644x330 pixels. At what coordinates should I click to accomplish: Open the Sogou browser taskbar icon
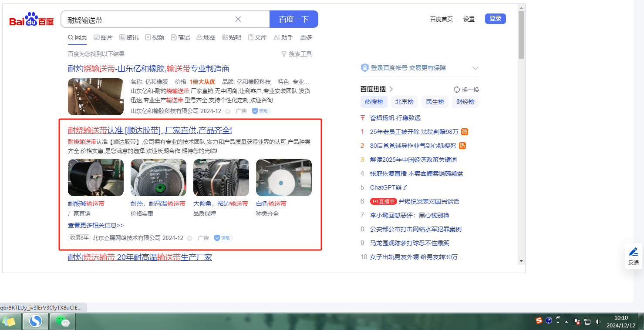pos(35,321)
